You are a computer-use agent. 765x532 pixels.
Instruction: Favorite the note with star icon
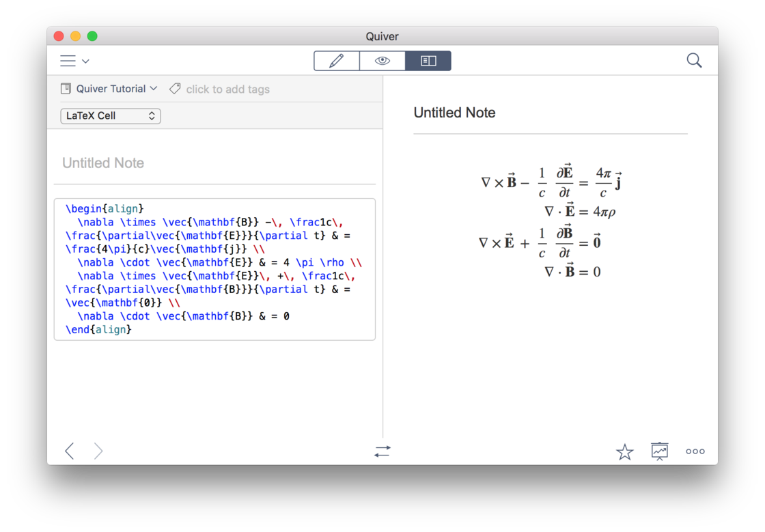(624, 451)
